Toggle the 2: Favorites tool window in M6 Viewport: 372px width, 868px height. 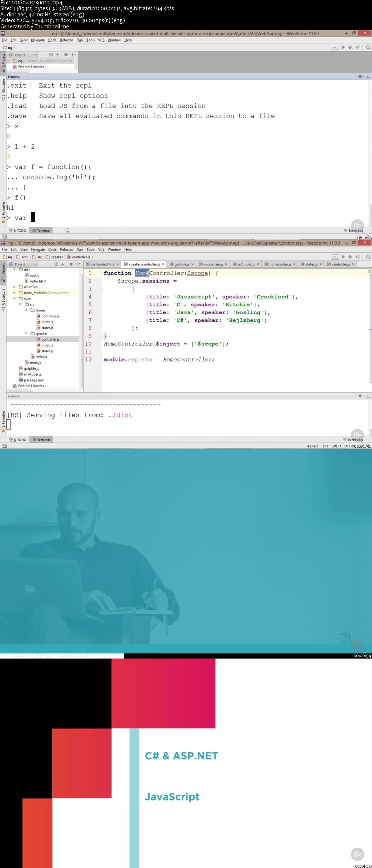pos(3,213)
